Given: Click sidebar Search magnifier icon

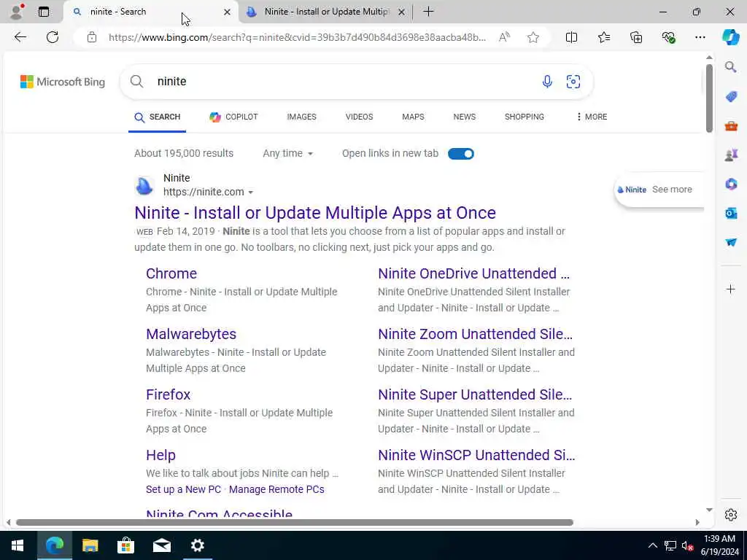Looking at the screenshot, I should 731,67.
